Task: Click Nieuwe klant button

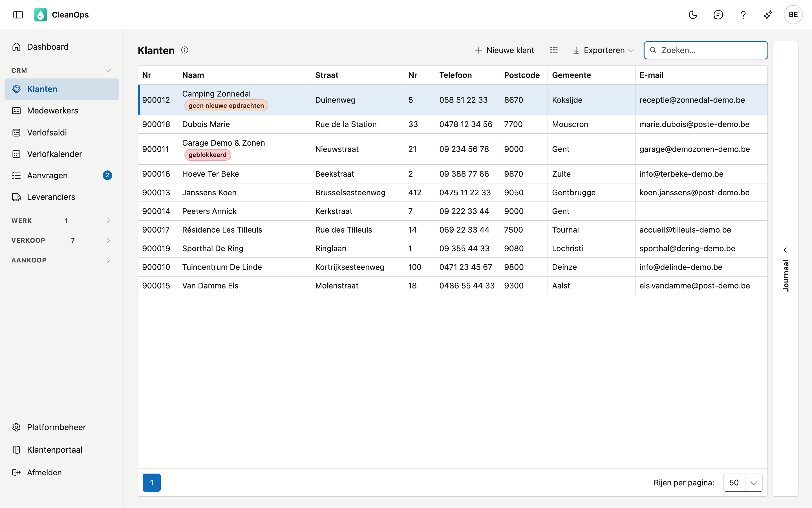Action: click(505, 50)
